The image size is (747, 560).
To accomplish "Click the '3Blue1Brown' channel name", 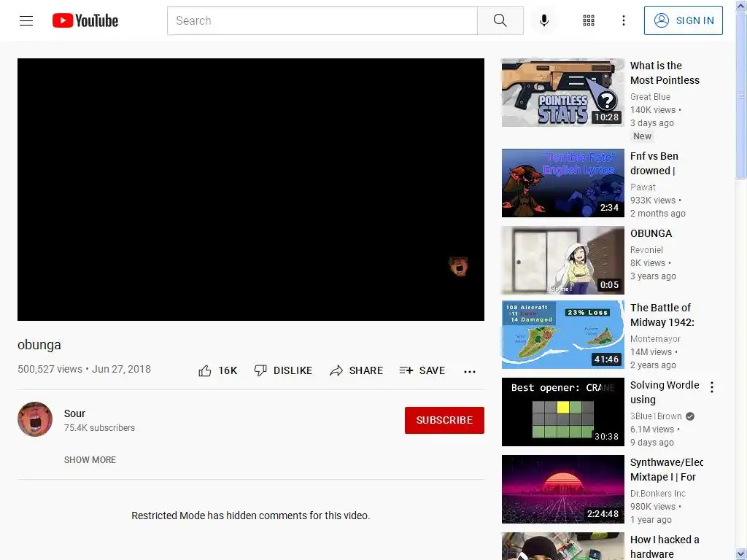I will pyautogui.click(x=656, y=416).
